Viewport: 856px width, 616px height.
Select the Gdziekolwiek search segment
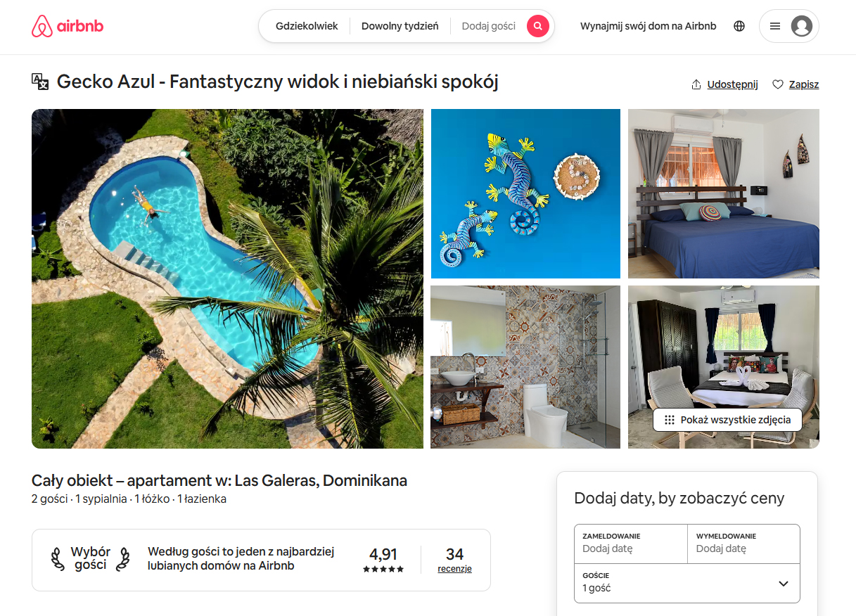coord(307,27)
